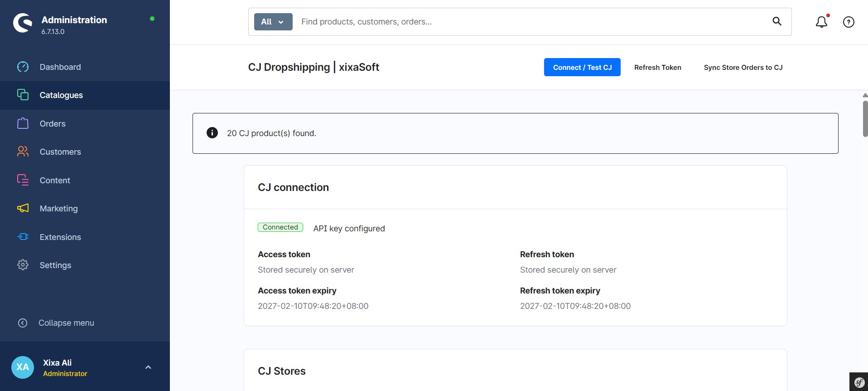The width and height of the screenshot is (868, 391).
Task: Click the Connected status badge
Action: click(280, 227)
